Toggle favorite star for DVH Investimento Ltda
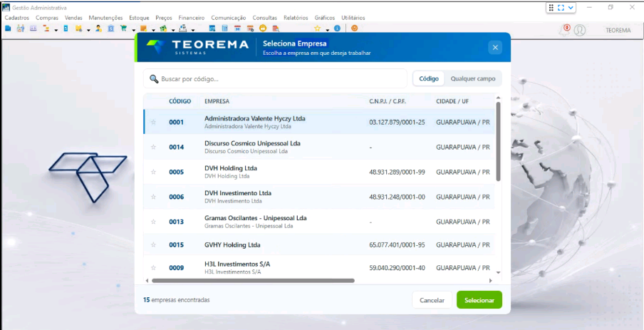 (153, 197)
